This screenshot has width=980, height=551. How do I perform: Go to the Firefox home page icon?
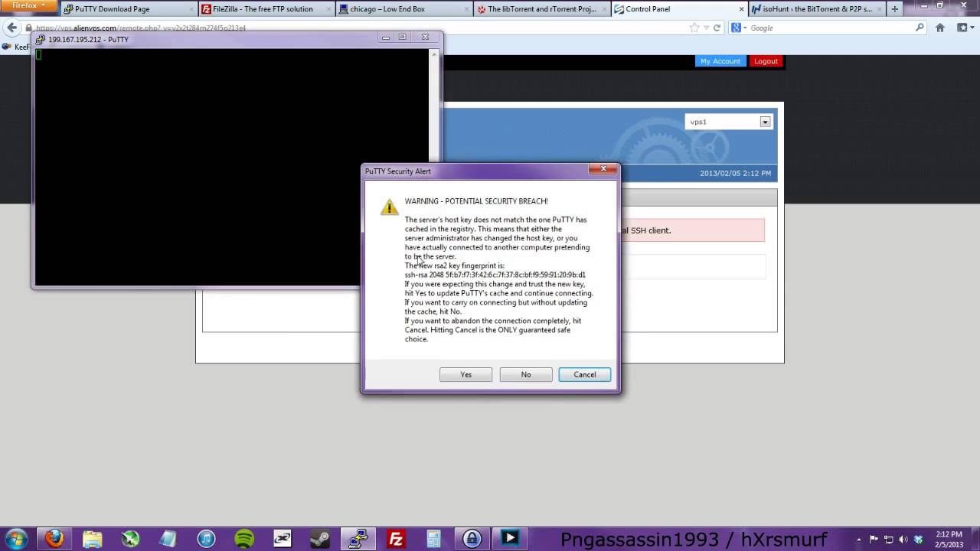[x=940, y=28]
